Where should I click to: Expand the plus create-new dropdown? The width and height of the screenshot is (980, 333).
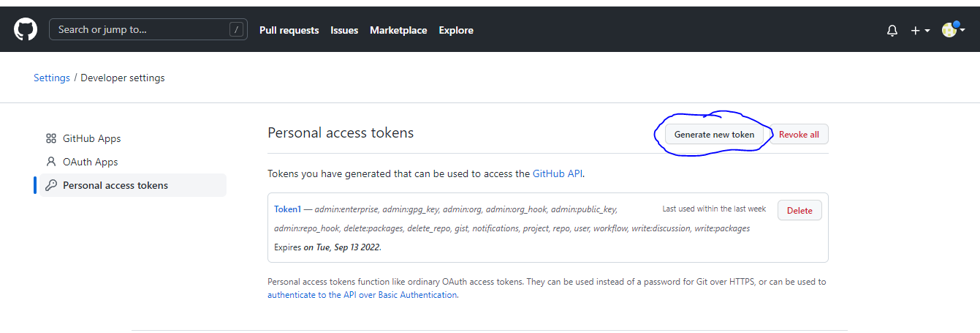[920, 31]
